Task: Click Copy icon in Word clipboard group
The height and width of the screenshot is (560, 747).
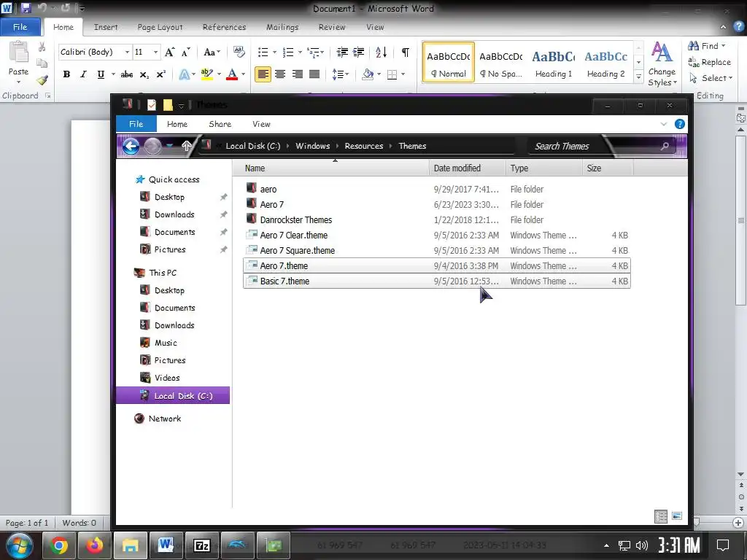Action: [42, 63]
